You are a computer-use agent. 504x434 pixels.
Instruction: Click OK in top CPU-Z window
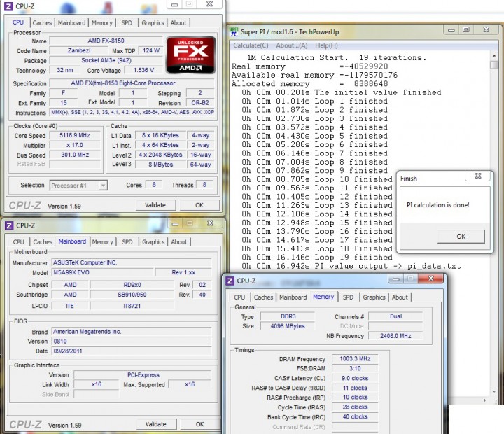(199, 205)
